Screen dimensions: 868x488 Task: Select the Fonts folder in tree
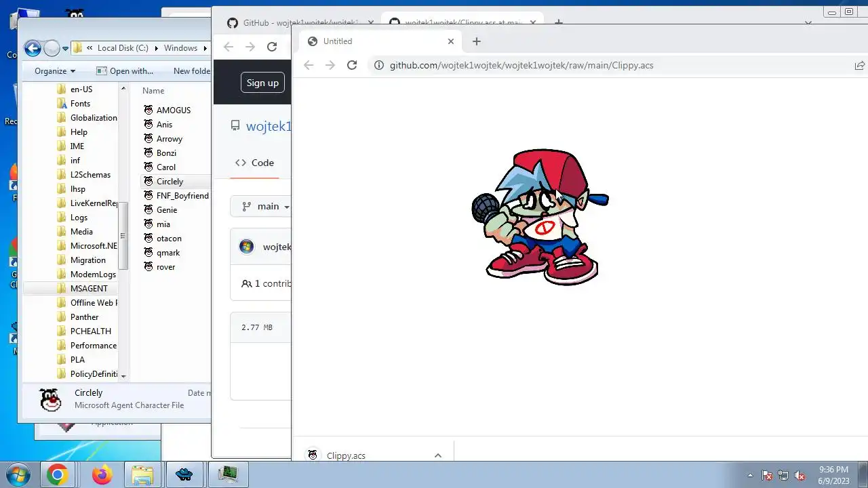click(x=80, y=103)
